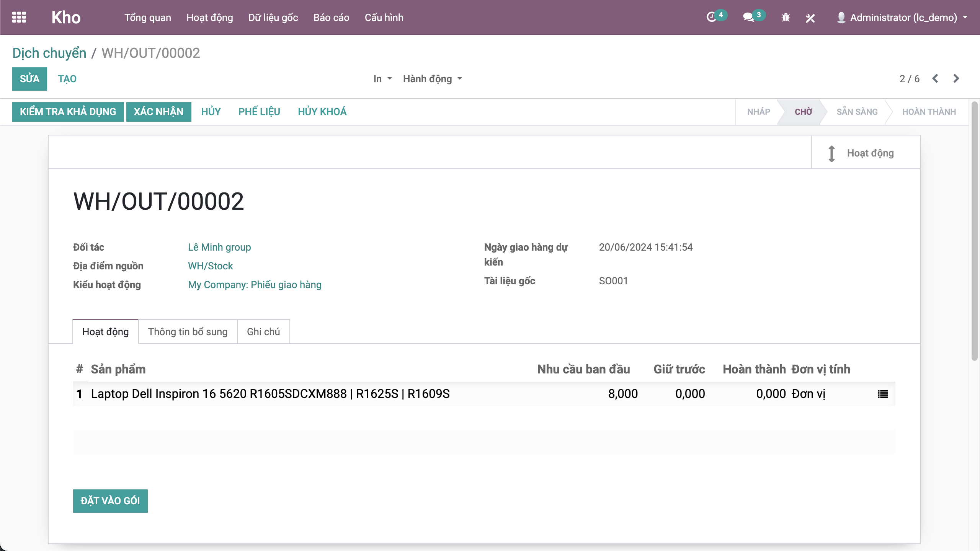Click the SẴN SÀNG status stage
Image resolution: width=980 pixels, height=551 pixels.
tap(857, 112)
